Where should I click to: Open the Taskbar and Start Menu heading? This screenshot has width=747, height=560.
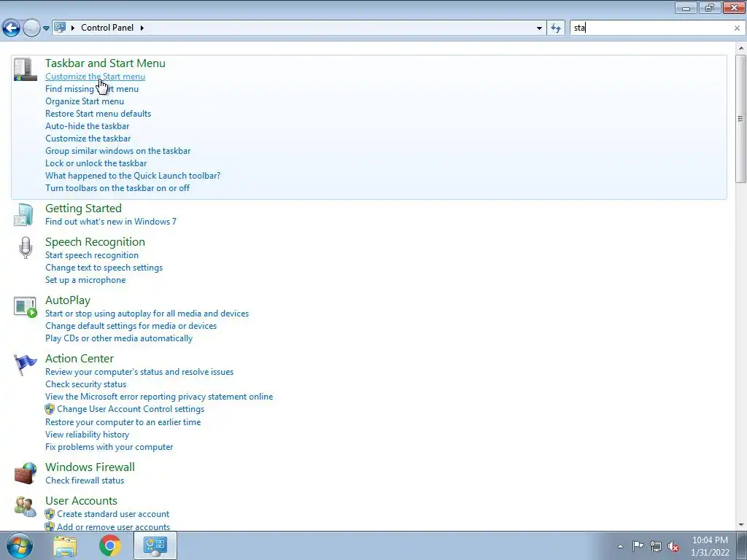(105, 63)
